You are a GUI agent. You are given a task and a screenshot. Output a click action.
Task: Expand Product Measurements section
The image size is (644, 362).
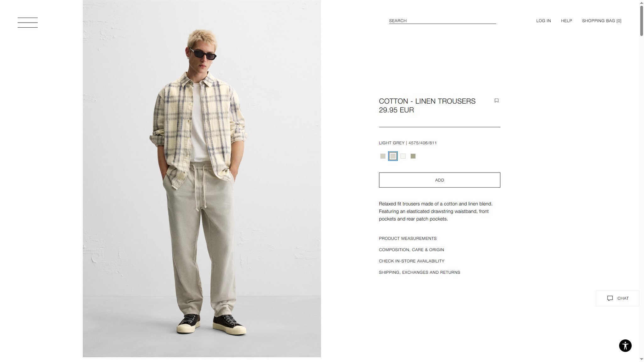[408, 239]
